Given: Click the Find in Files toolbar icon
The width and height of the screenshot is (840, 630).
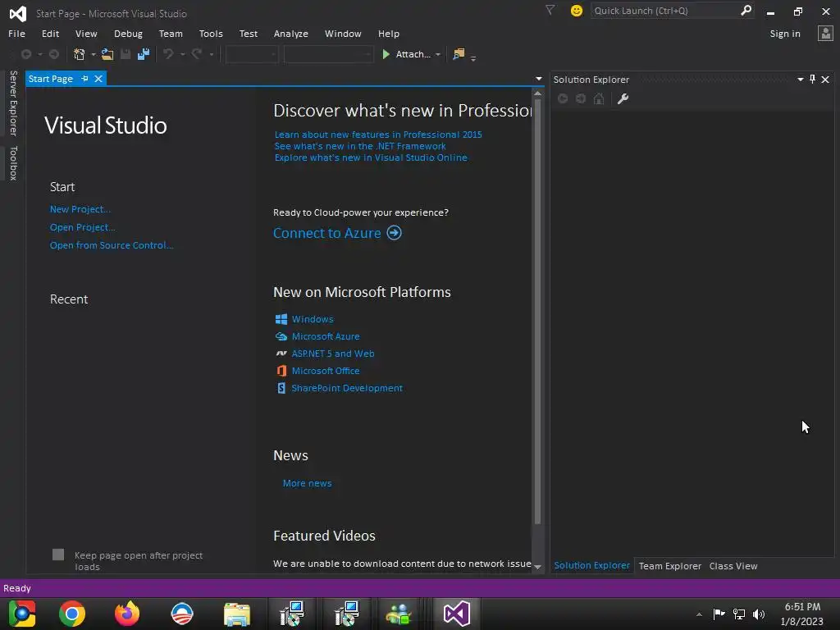Looking at the screenshot, I should pyautogui.click(x=459, y=54).
